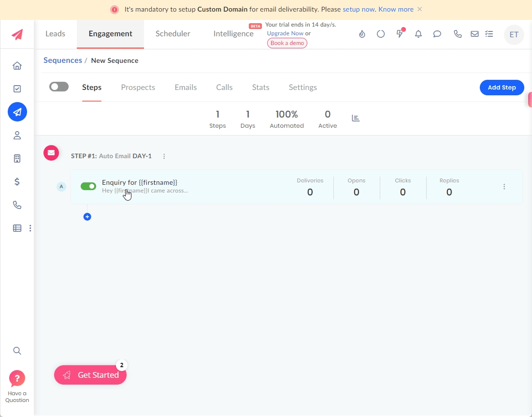The height and width of the screenshot is (417, 532).
Task: Disable the Enquiry email variant toggle
Action: tap(88, 186)
